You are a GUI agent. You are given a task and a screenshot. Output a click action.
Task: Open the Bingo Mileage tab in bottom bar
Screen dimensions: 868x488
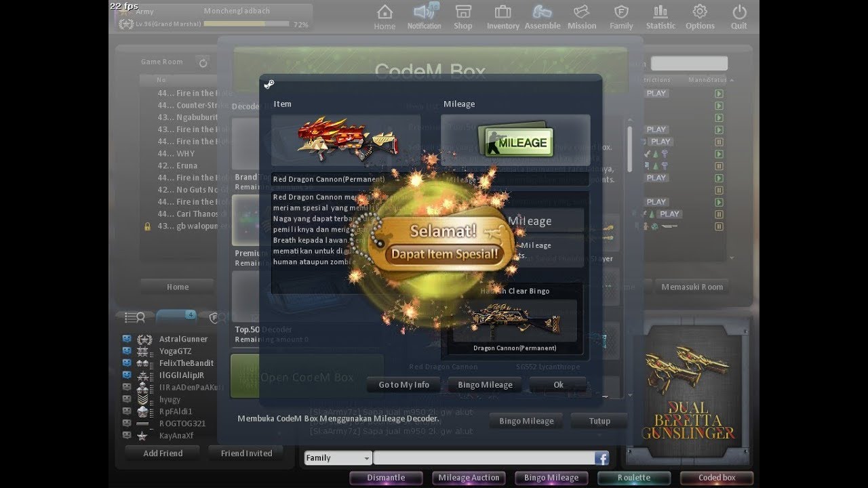click(551, 478)
